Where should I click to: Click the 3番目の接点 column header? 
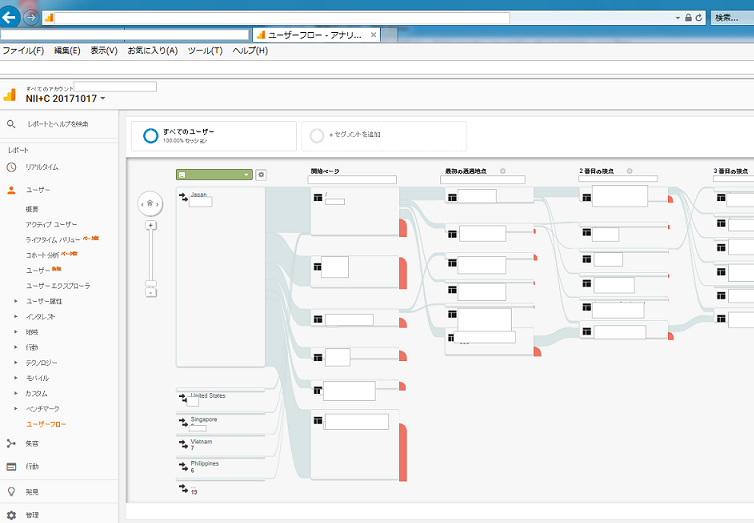pyautogui.click(x=730, y=171)
